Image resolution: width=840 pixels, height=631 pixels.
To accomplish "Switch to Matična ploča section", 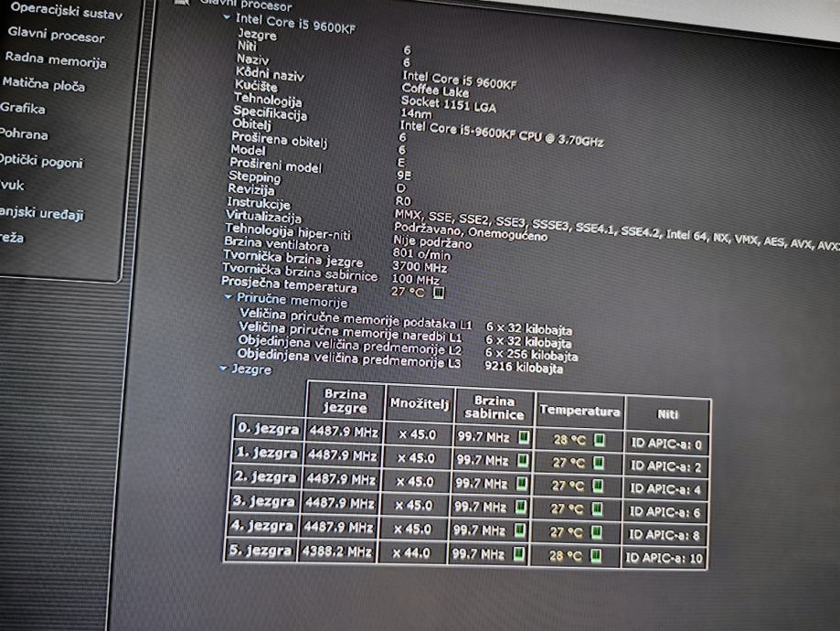I will point(44,83).
